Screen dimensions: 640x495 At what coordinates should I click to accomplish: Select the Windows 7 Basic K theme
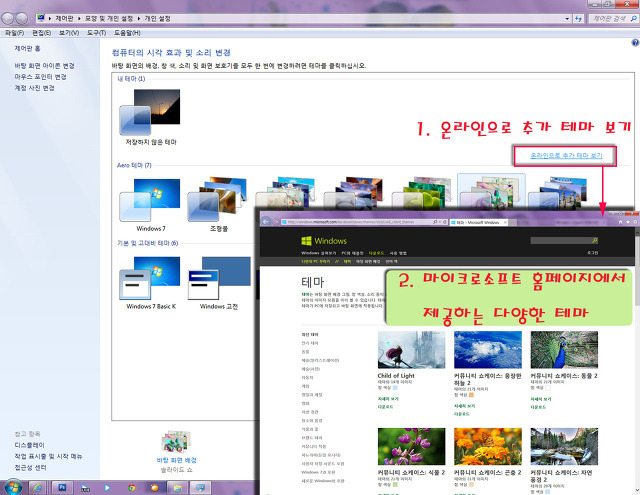pos(151,282)
